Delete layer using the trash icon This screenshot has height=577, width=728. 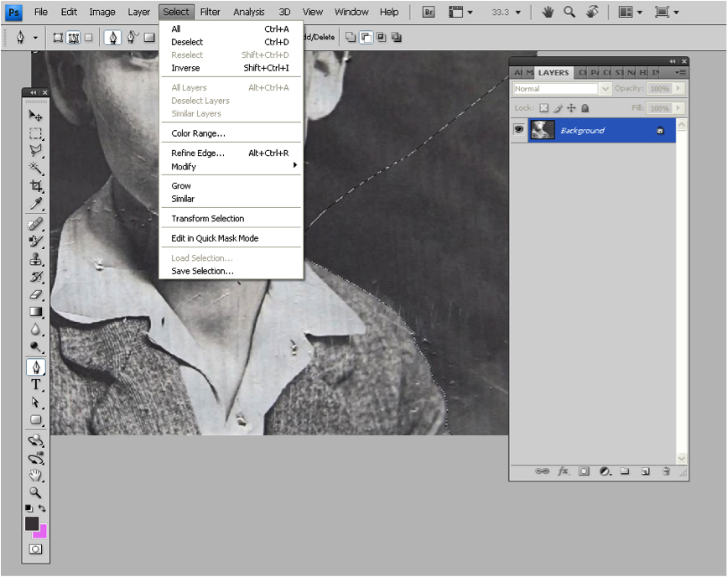(x=666, y=471)
